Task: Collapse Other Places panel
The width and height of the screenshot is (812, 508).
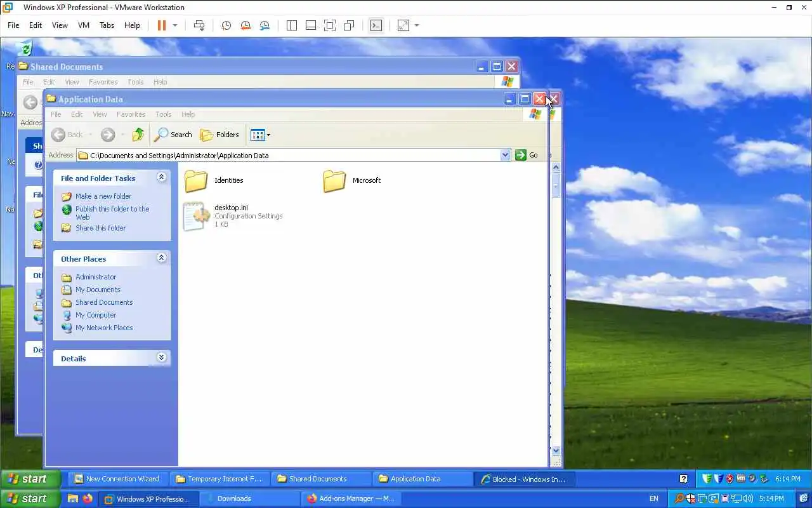Action: [x=161, y=258]
